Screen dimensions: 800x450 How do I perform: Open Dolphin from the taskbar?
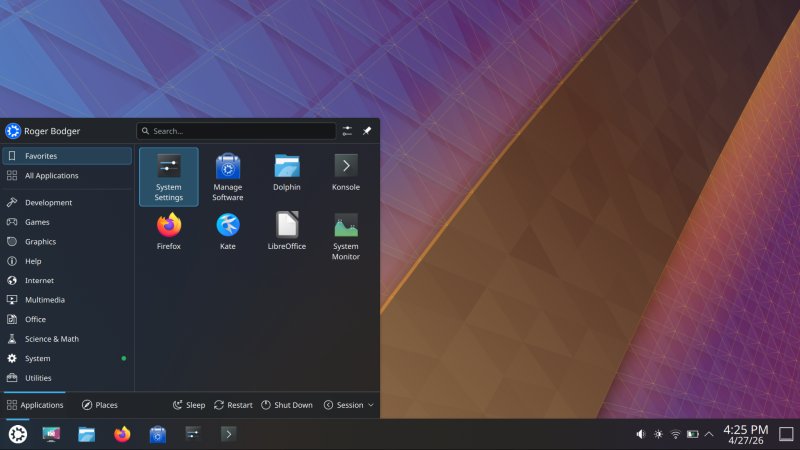[x=87, y=434]
